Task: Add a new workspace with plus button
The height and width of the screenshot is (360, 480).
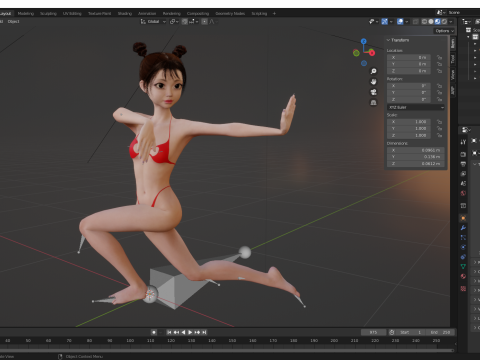Action: (274, 14)
